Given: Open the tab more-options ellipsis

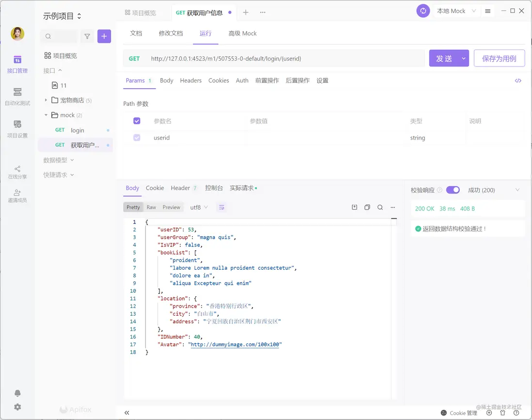Looking at the screenshot, I should tap(263, 12).
